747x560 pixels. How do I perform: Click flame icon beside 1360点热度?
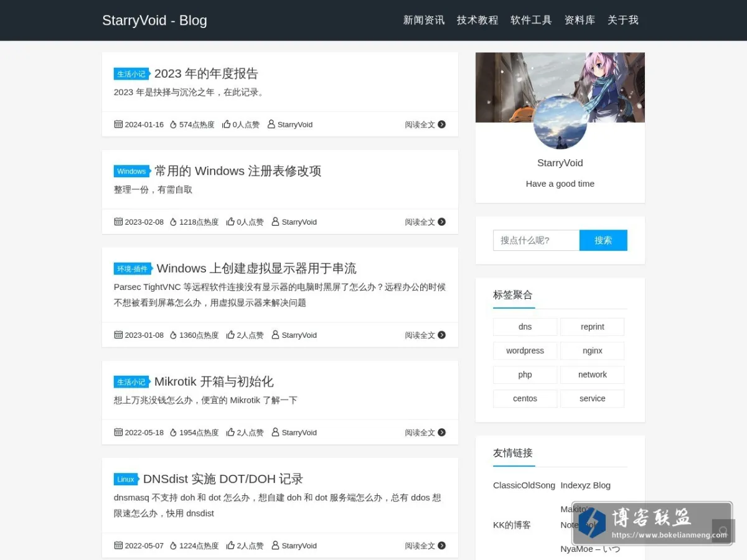point(174,335)
